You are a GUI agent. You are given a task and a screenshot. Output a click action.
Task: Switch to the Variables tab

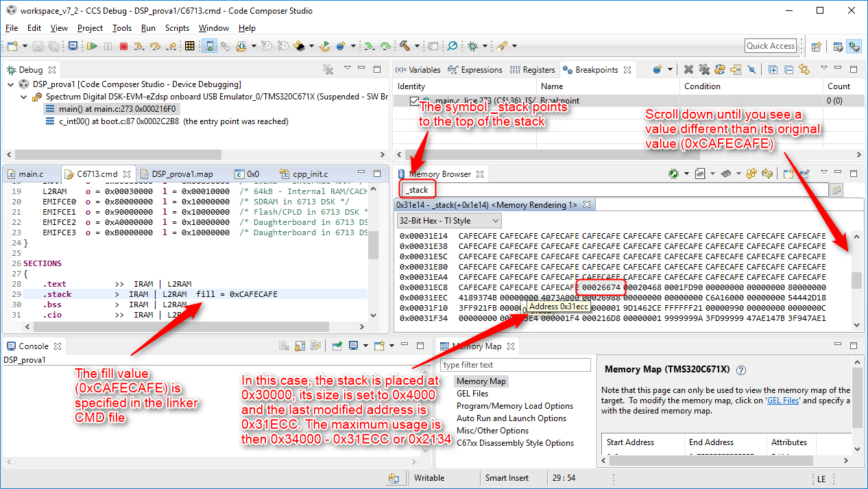coord(418,70)
